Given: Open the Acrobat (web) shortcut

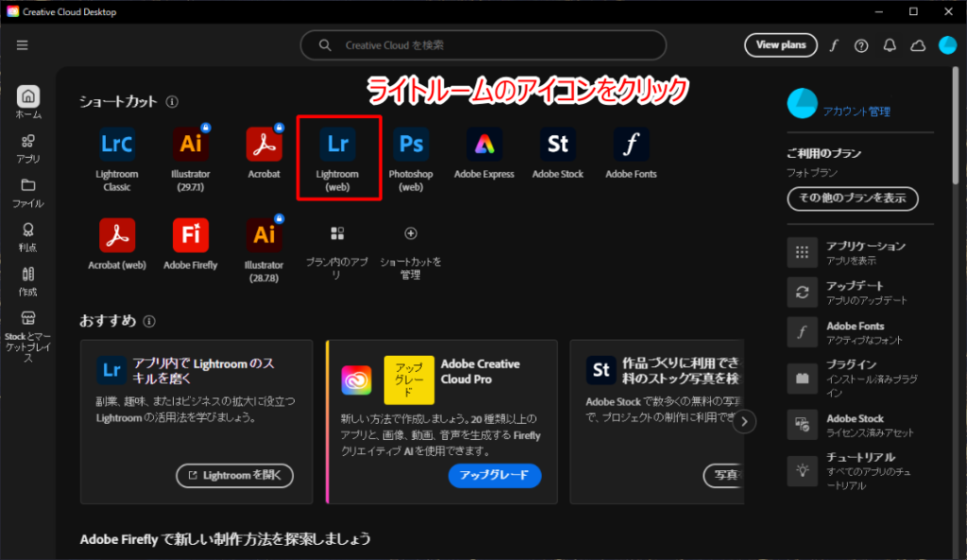Looking at the screenshot, I should (x=117, y=245).
